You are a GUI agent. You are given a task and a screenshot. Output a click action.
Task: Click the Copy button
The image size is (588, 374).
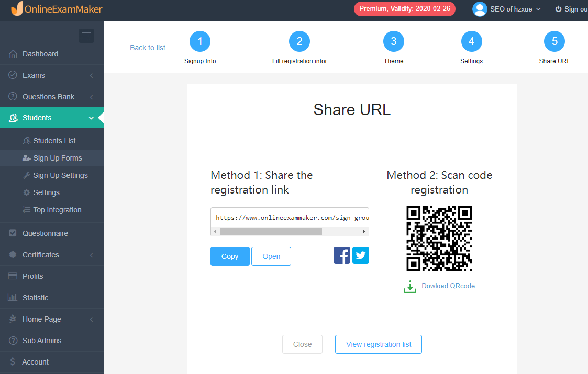point(230,256)
